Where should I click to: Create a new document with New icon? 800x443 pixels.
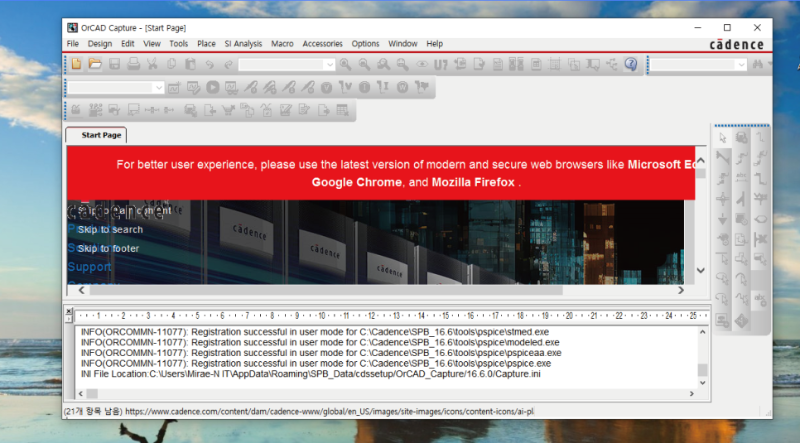(77, 64)
